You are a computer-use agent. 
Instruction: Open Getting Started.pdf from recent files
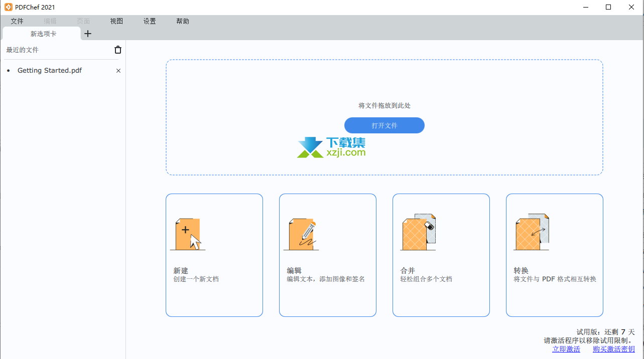(50, 71)
